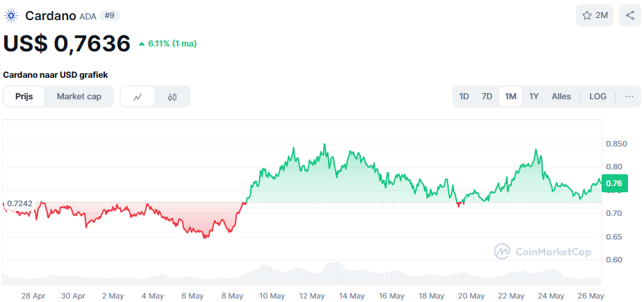The image size is (644, 302).
Task: Click the 6.11% (1 ma) change indicator
Action: pyautogui.click(x=167, y=44)
